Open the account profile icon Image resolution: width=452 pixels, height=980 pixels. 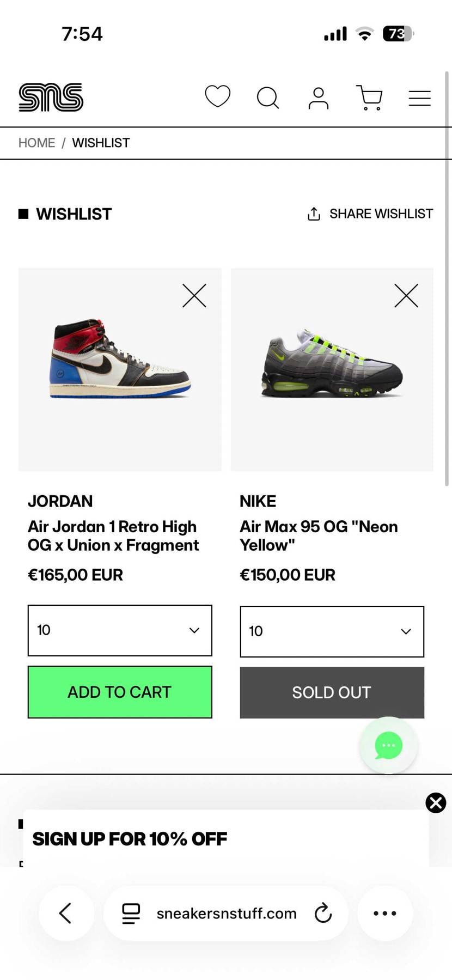tap(318, 98)
